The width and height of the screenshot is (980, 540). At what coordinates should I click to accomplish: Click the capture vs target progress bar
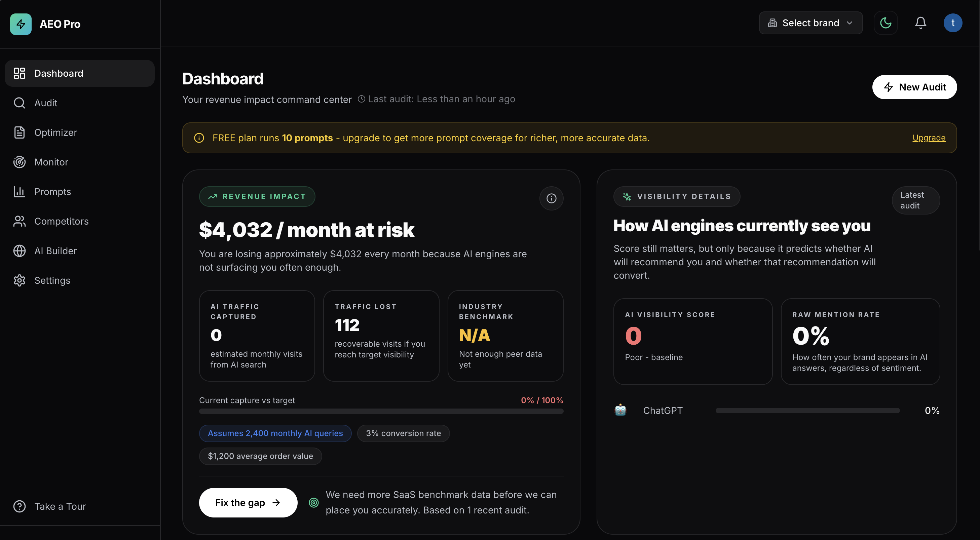tap(381, 411)
